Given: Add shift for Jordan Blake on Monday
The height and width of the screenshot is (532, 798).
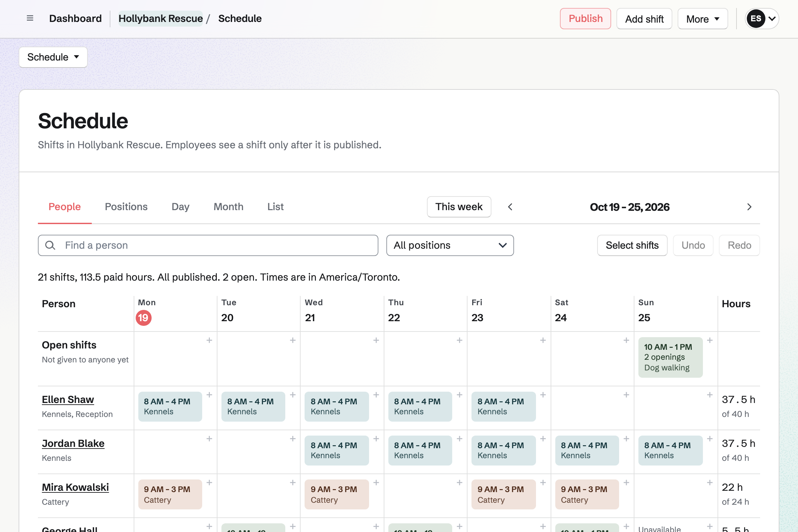Looking at the screenshot, I should point(209,439).
